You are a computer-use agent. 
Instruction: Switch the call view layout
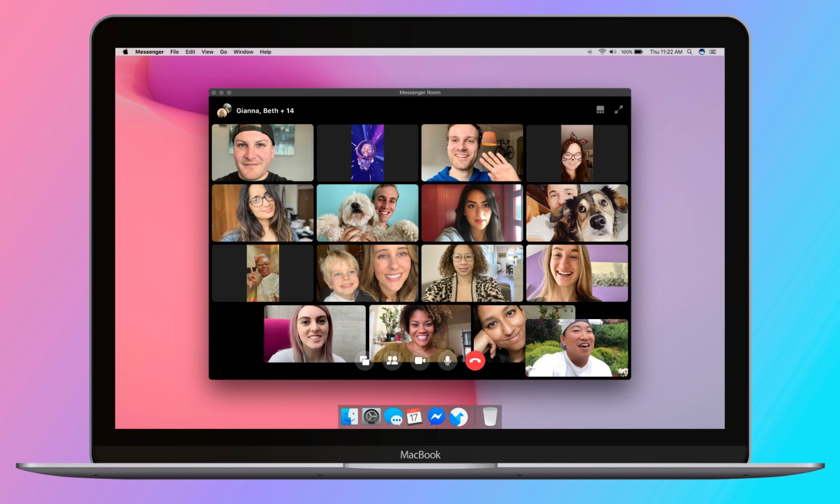coord(600,110)
